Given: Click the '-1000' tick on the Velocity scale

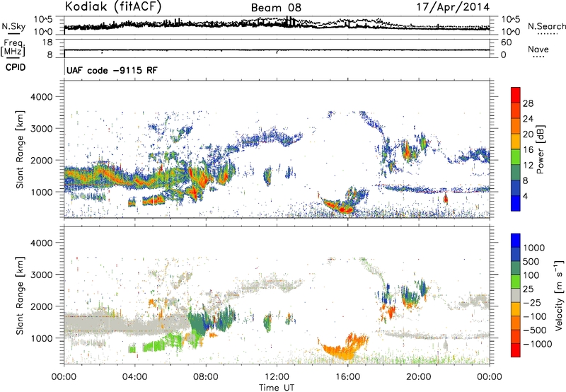Looking at the screenshot, I should coord(537,344).
